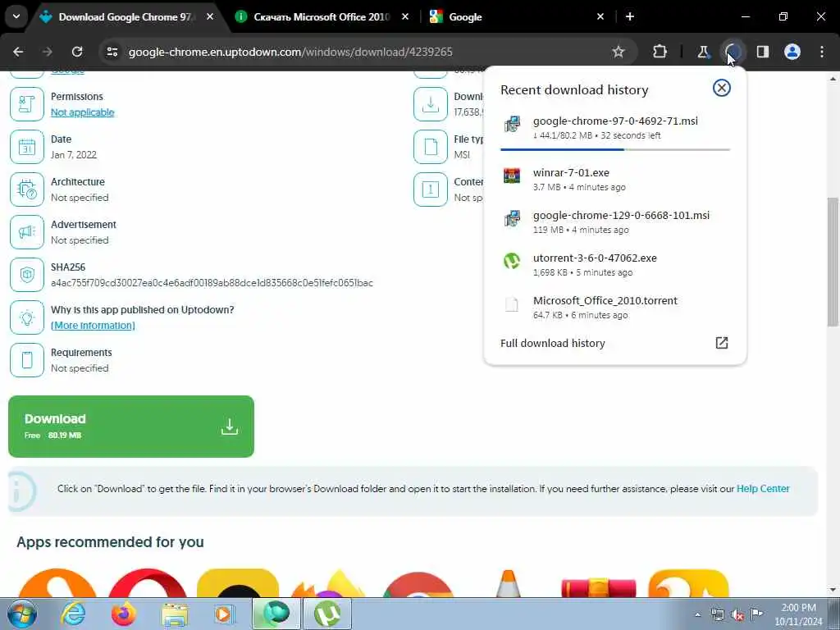Open the tab search dropdown arrow

click(16, 16)
